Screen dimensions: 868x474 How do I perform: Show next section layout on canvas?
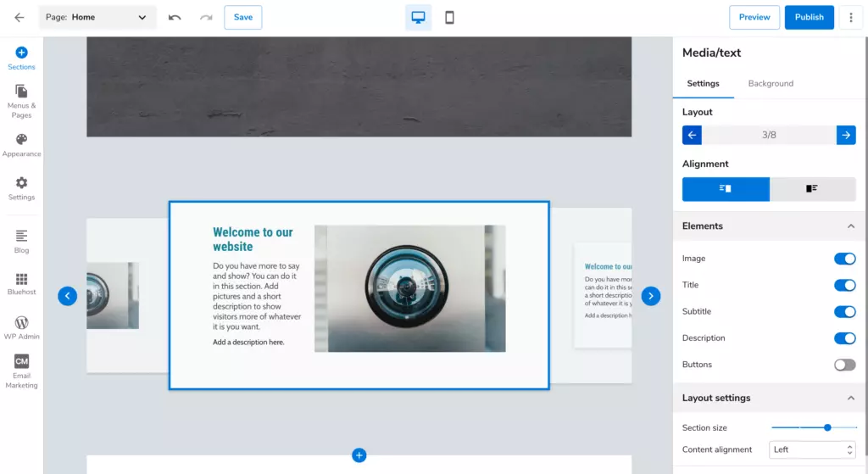651,296
